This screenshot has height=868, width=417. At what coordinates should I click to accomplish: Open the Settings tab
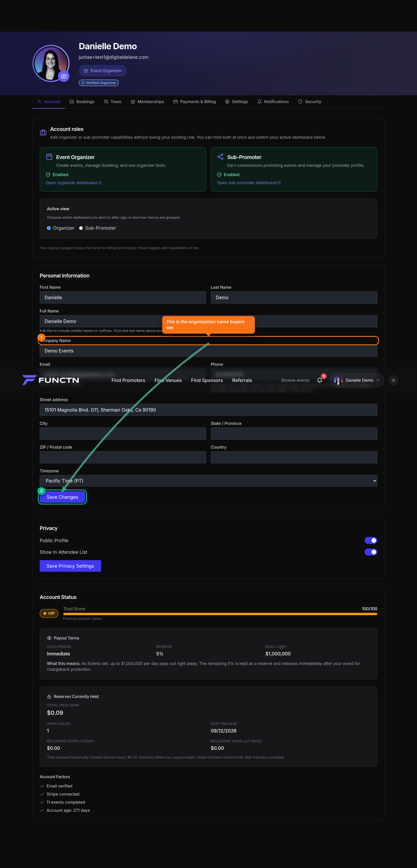click(x=236, y=102)
